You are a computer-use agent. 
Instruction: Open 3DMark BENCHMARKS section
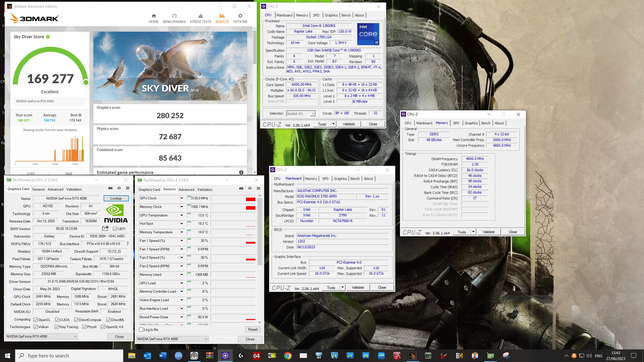tap(174, 19)
